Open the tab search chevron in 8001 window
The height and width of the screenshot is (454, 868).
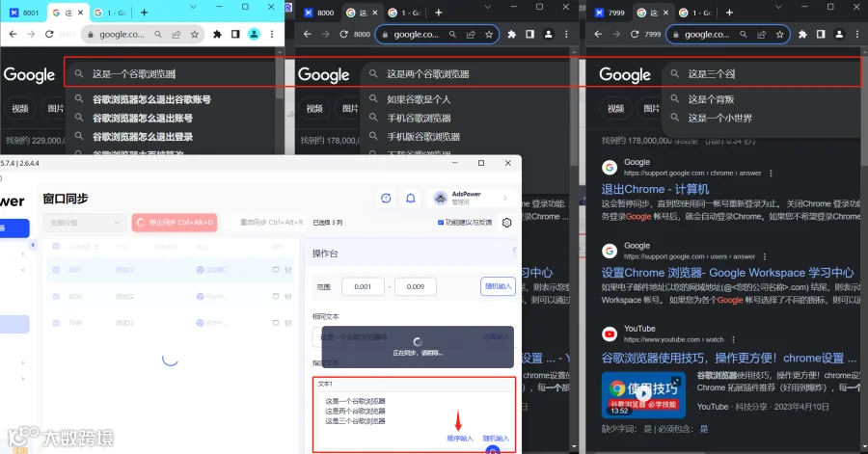pos(193,7)
